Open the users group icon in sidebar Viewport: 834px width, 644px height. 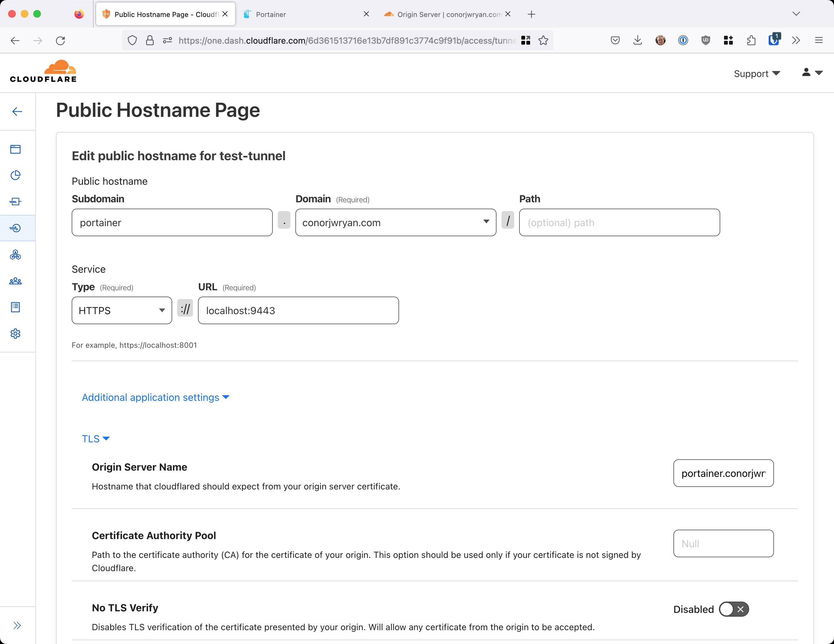point(15,281)
